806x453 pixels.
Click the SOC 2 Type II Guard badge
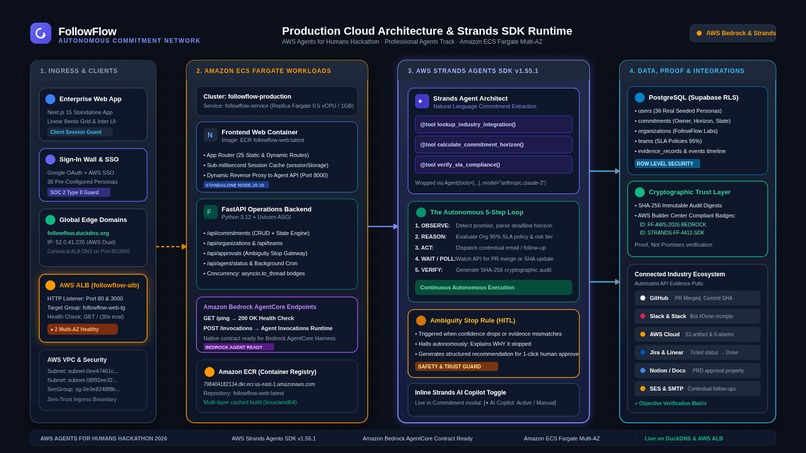click(x=78, y=192)
